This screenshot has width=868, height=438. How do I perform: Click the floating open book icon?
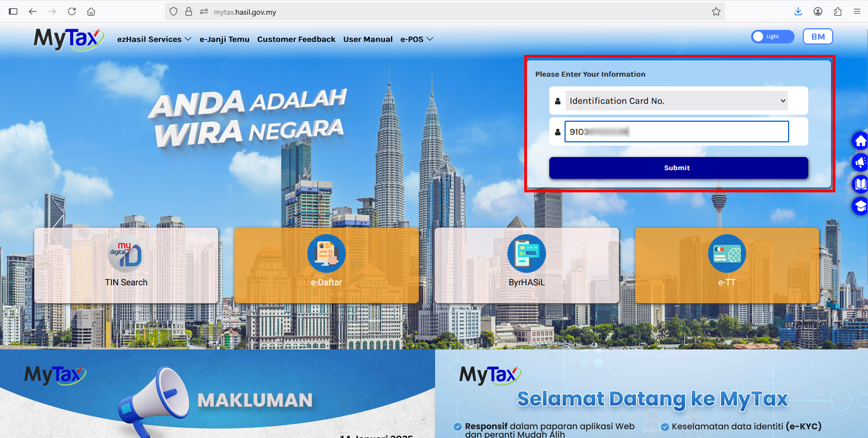[860, 184]
